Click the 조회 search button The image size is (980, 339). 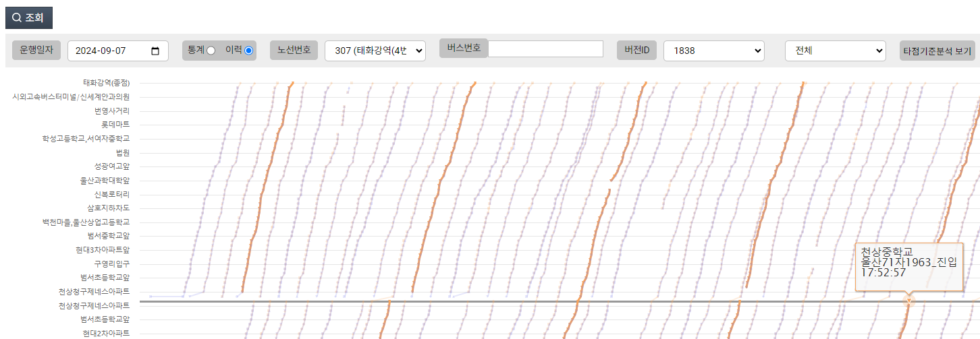tap(29, 18)
